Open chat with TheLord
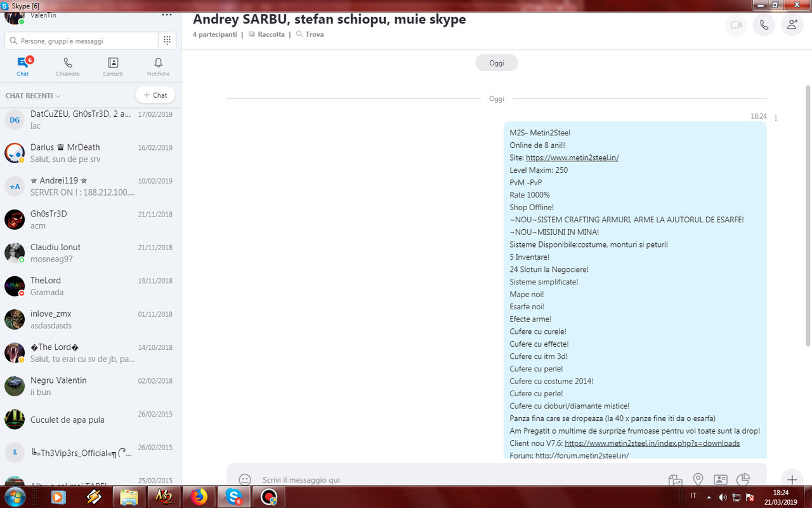Screen dimensions: 812x508 point(90,286)
